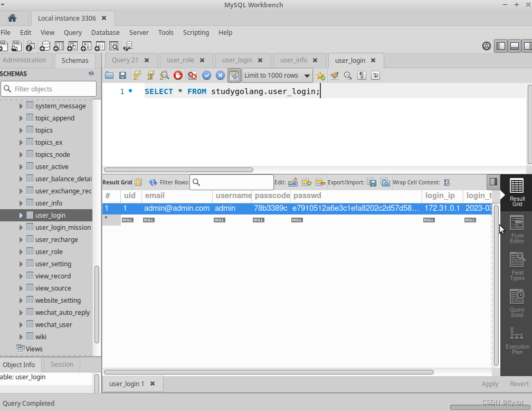Delete selected rows icon in result toolbar
This screenshot has height=411, width=532.
click(x=320, y=182)
